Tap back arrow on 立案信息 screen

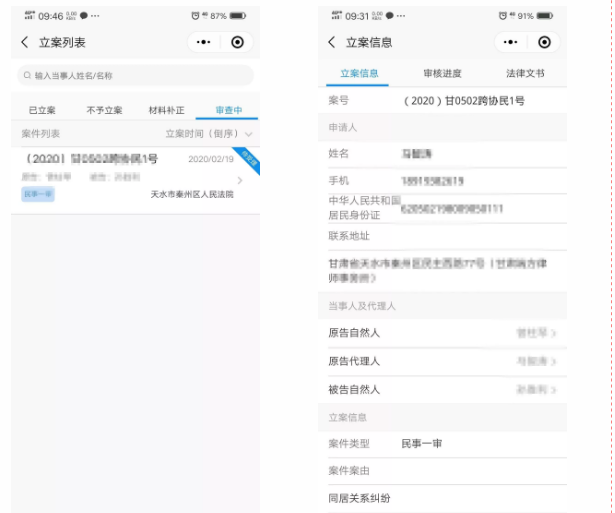click(332, 42)
